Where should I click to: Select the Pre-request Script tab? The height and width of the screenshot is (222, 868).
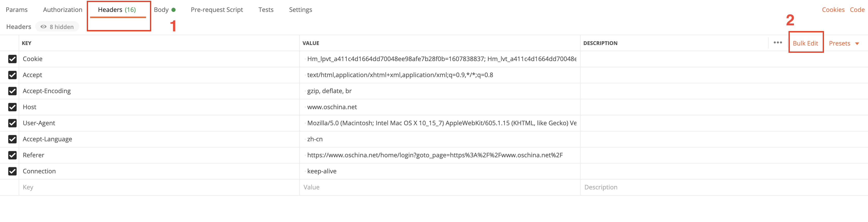[217, 10]
